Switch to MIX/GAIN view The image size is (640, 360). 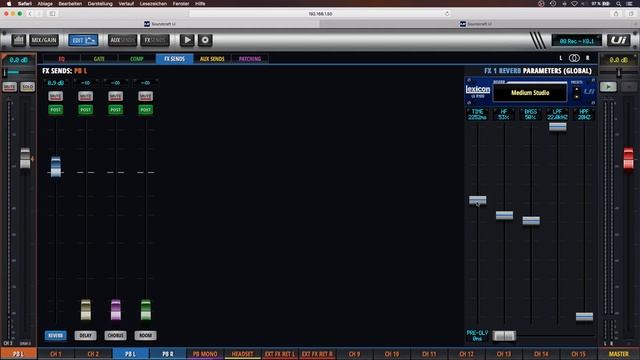pos(44,40)
